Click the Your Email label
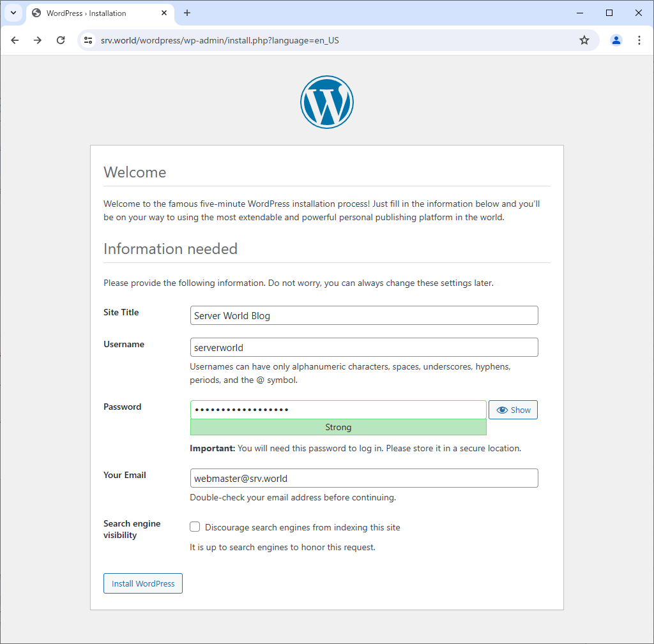 point(125,476)
